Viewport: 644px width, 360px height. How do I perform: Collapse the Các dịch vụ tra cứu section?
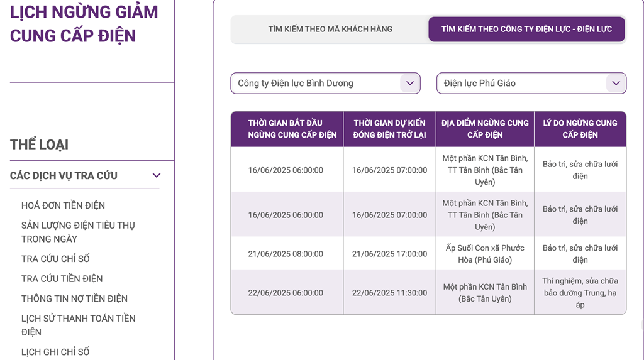click(157, 175)
